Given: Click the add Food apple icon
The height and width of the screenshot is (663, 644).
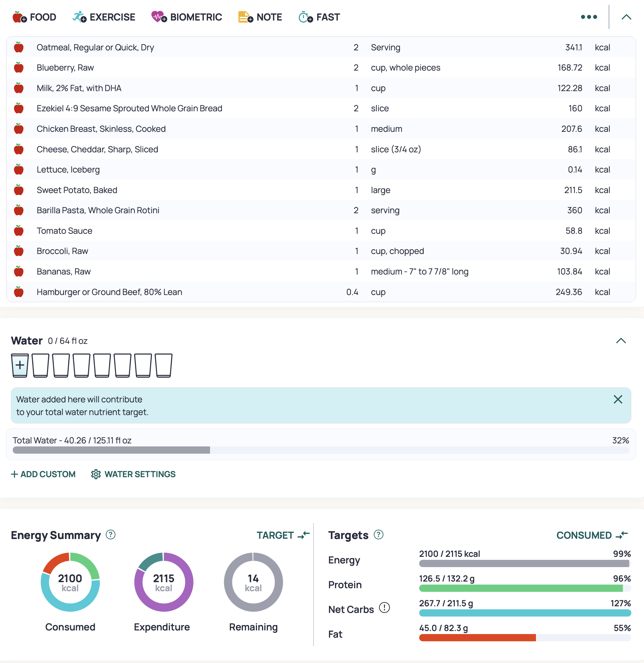Looking at the screenshot, I should [19, 17].
